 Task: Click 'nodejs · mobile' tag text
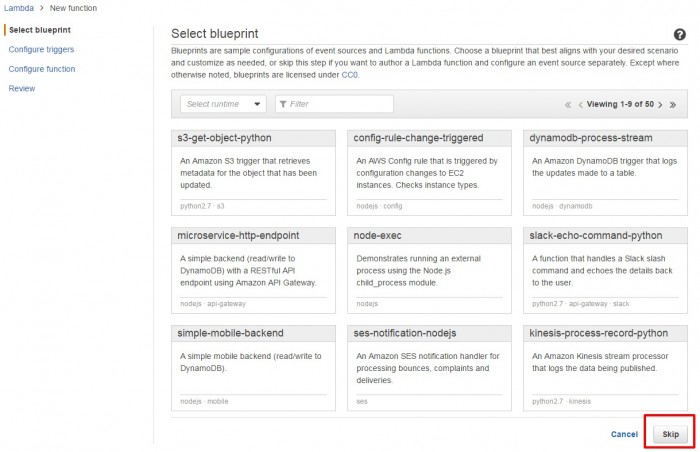[x=204, y=402]
